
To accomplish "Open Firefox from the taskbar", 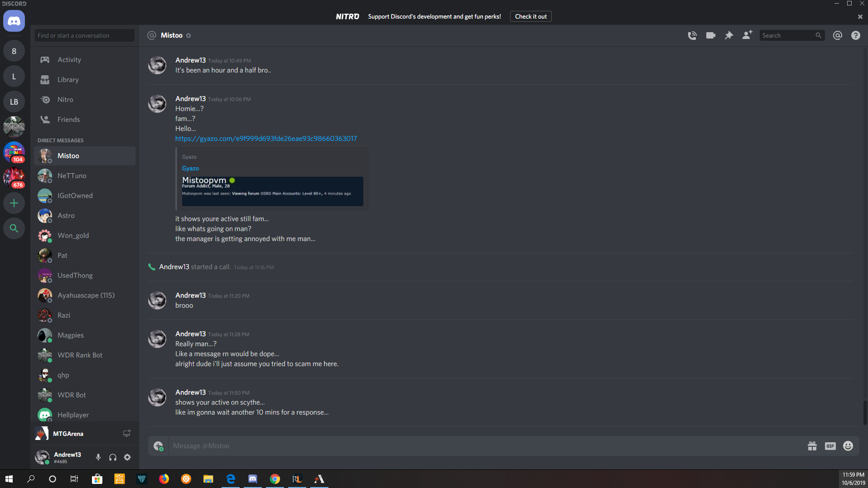I will (x=164, y=479).
